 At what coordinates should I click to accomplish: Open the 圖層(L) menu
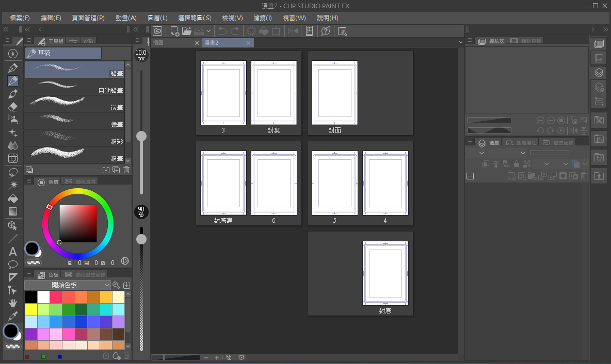157,18
